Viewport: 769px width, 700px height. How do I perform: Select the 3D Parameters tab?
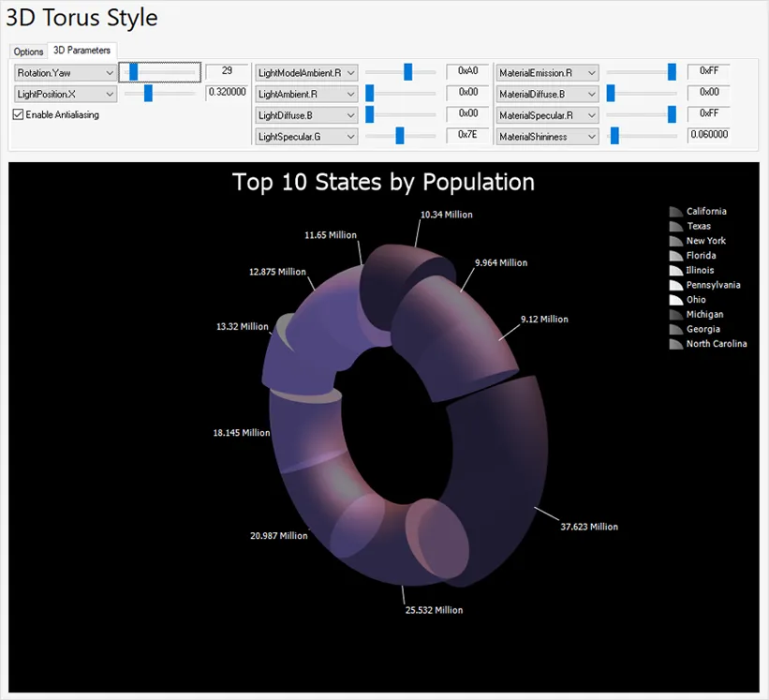[x=82, y=52]
